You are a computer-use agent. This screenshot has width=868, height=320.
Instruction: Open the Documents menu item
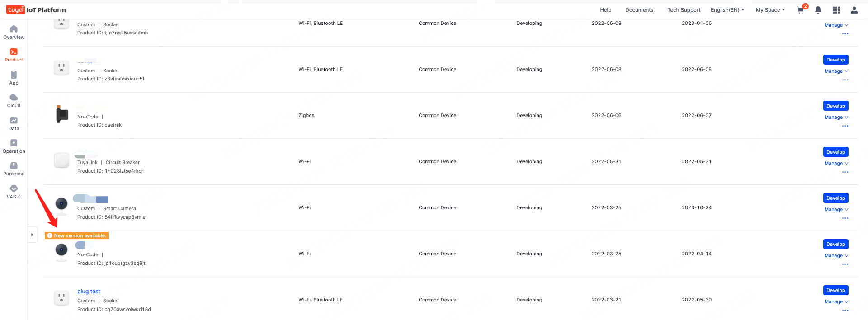[639, 10]
